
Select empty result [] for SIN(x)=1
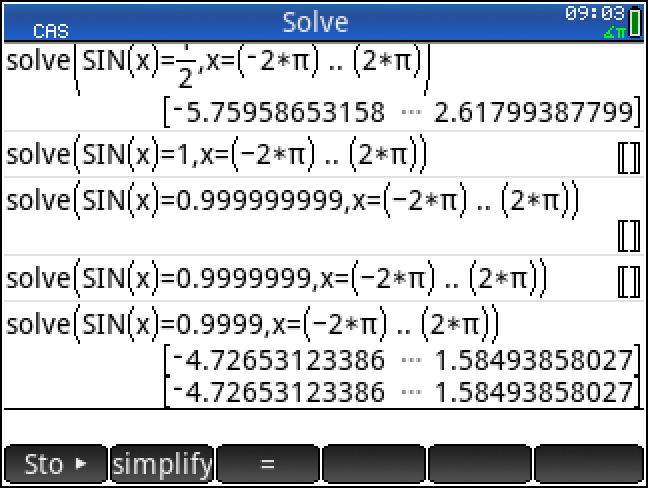[x=628, y=157]
